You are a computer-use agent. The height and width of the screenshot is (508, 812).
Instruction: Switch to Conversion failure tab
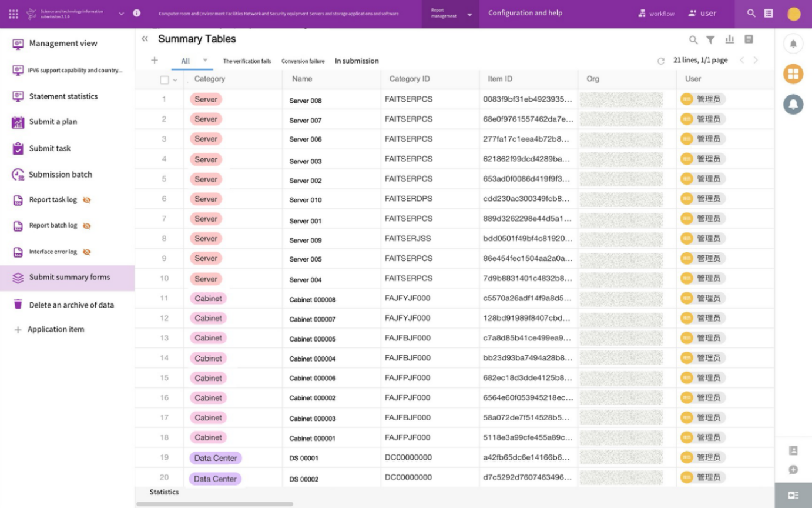(x=303, y=61)
